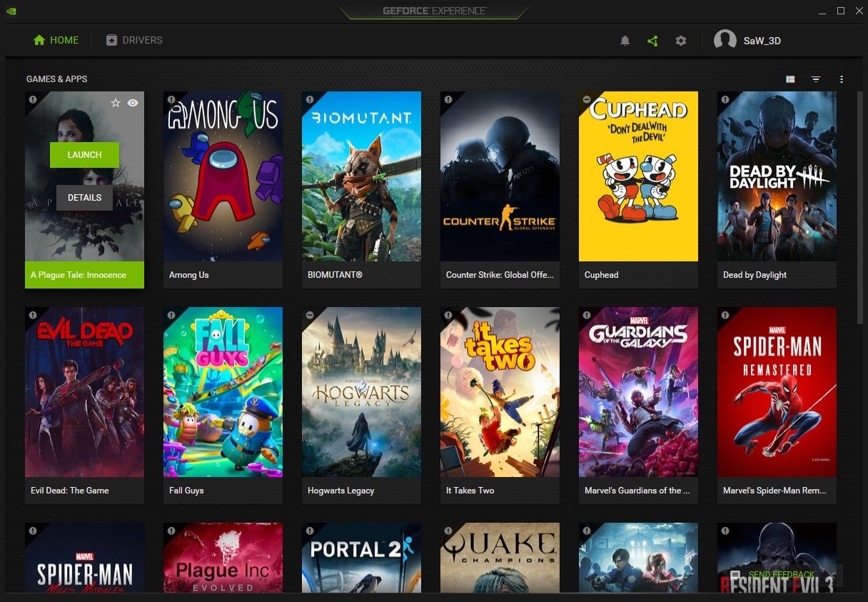Click the 'BIOMUTANT®' title label

[x=335, y=275]
